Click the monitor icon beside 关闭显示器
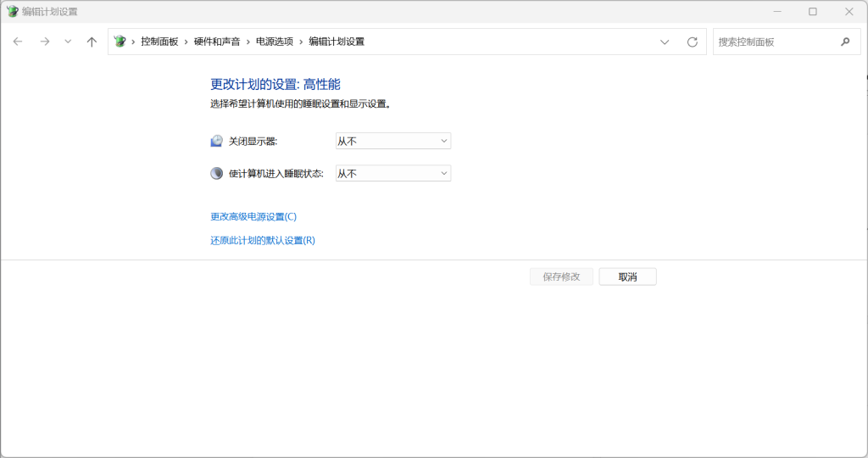The height and width of the screenshot is (458, 868). tap(216, 142)
